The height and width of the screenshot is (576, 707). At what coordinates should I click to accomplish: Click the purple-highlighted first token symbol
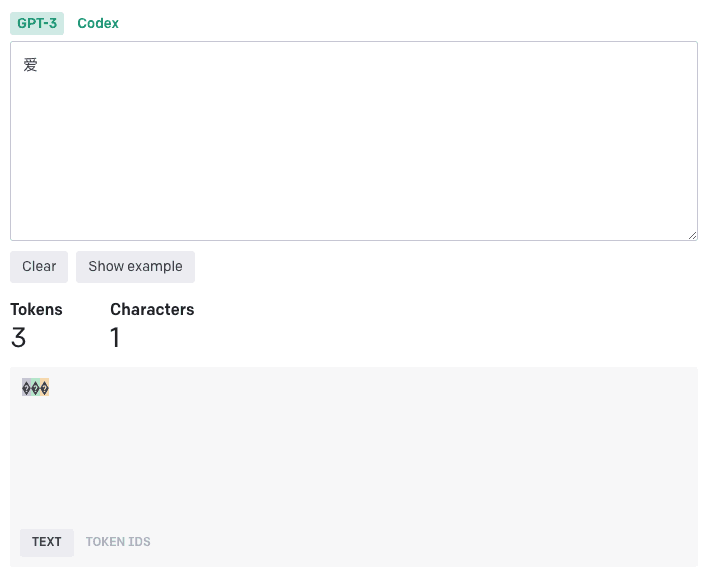(x=26, y=388)
